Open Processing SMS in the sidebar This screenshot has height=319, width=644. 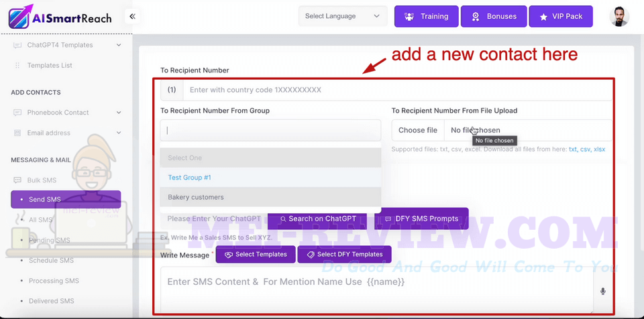(54, 281)
